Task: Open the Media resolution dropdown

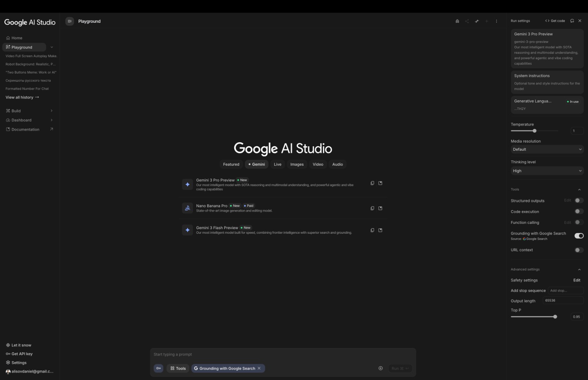Action: click(547, 149)
